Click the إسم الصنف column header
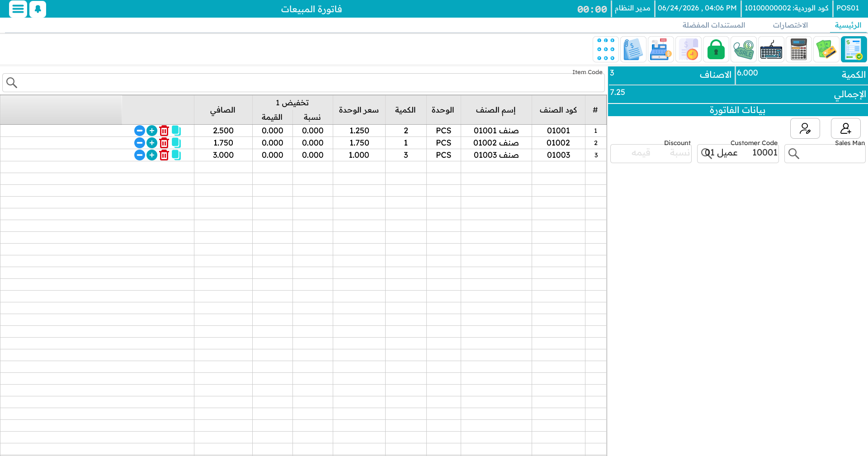868x456 pixels. [496, 110]
